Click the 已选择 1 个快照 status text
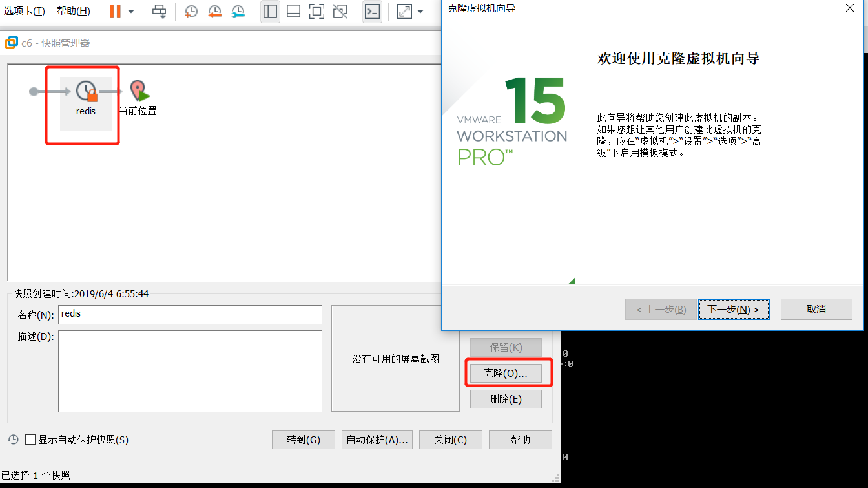The width and height of the screenshot is (868, 488). pyautogui.click(x=36, y=475)
